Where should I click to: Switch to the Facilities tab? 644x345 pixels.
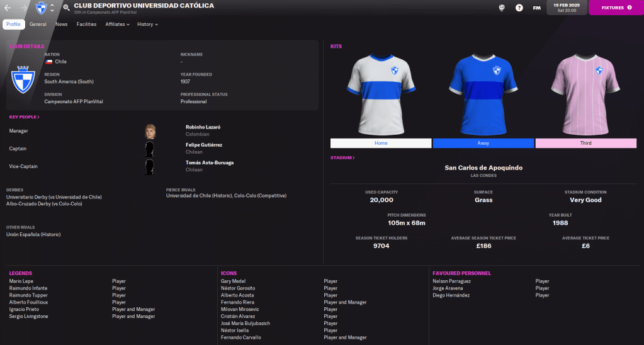tap(86, 25)
